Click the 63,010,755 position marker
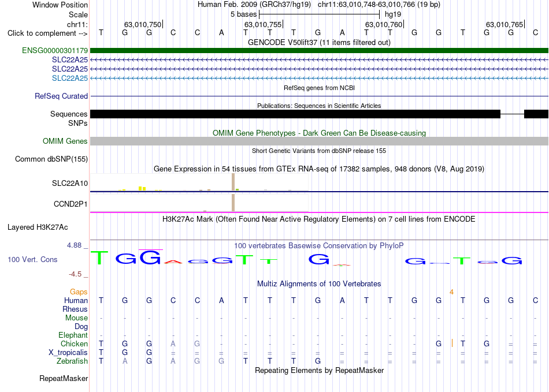 264,24
